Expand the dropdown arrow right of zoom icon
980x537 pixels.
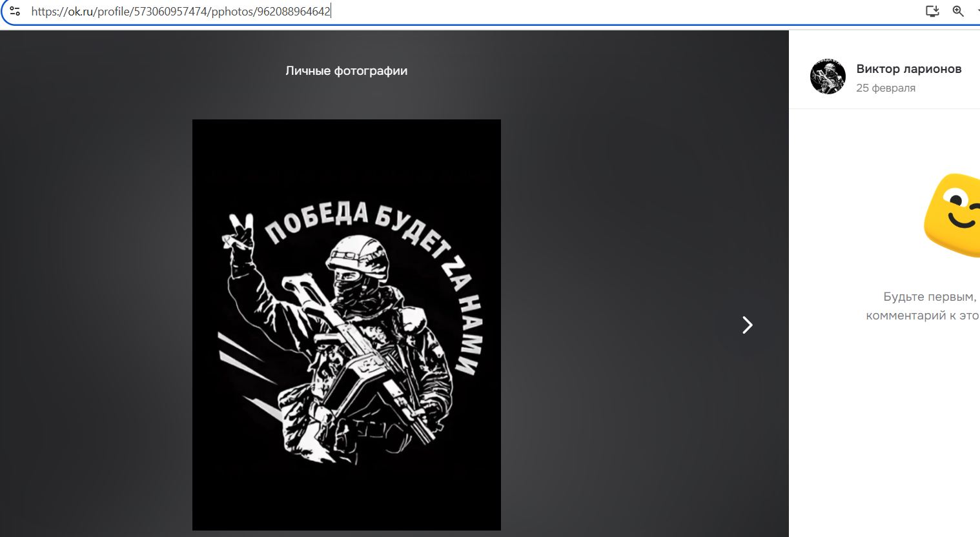click(977, 11)
